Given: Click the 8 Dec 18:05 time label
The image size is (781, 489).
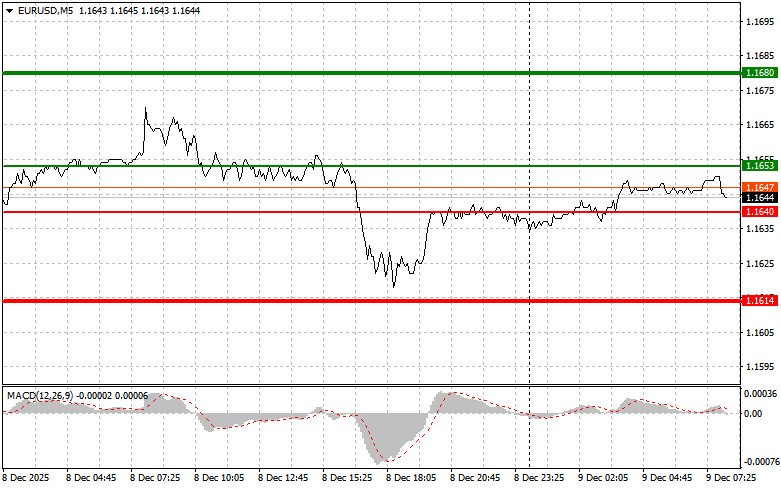Looking at the screenshot, I should point(411,478).
